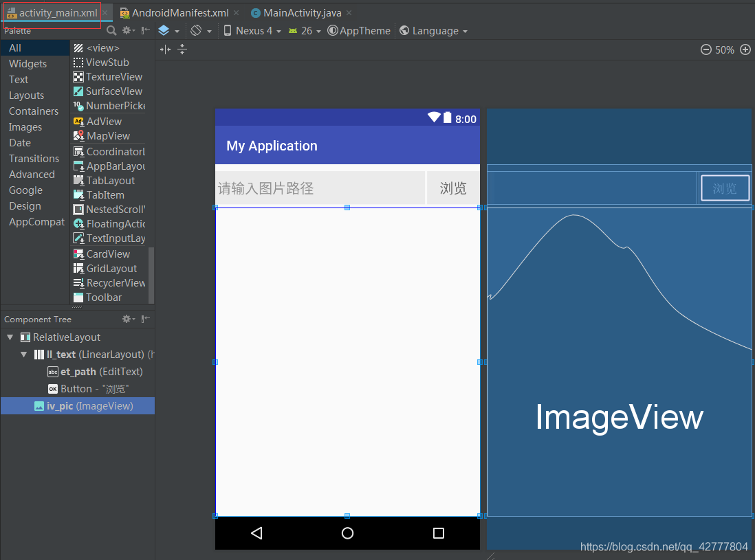Pick the AdView palette item
This screenshot has width=755, height=560.
(x=109, y=121)
